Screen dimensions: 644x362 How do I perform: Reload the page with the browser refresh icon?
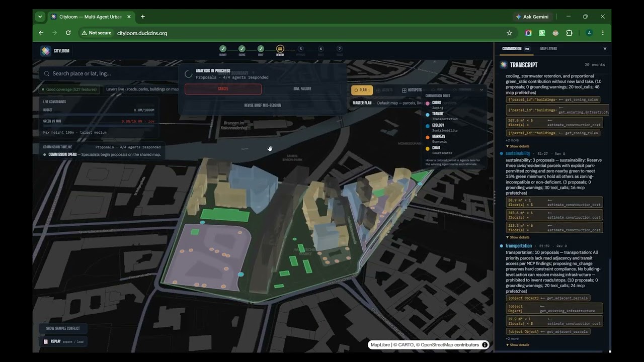pyautogui.click(x=68, y=33)
